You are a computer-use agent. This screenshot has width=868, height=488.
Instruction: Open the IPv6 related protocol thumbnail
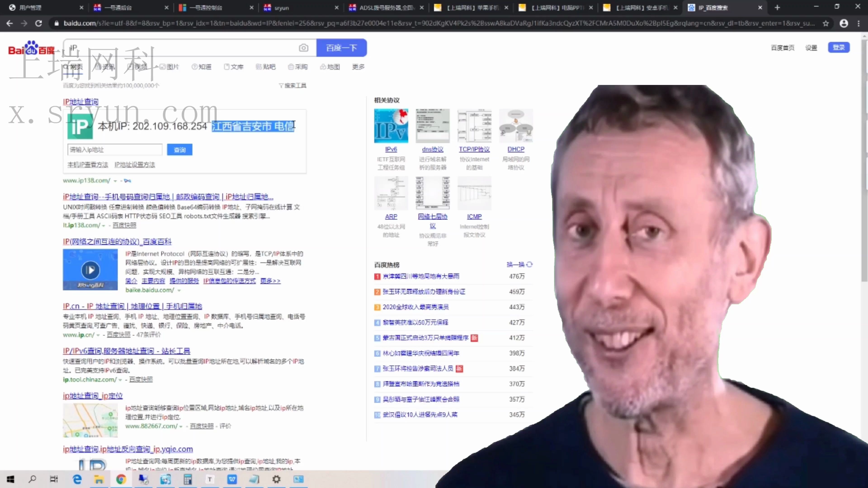pos(391,126)
